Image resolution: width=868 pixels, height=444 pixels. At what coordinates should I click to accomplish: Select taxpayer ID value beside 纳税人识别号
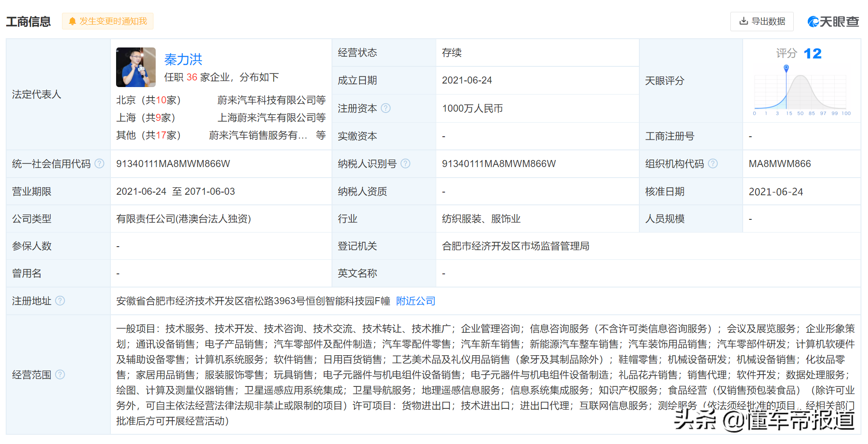pos(499,164)
